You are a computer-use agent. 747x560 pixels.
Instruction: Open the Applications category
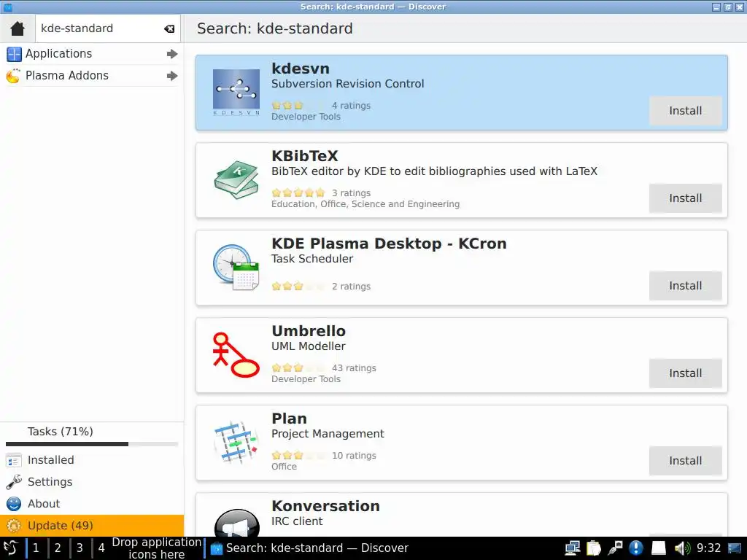pos(92,54)
